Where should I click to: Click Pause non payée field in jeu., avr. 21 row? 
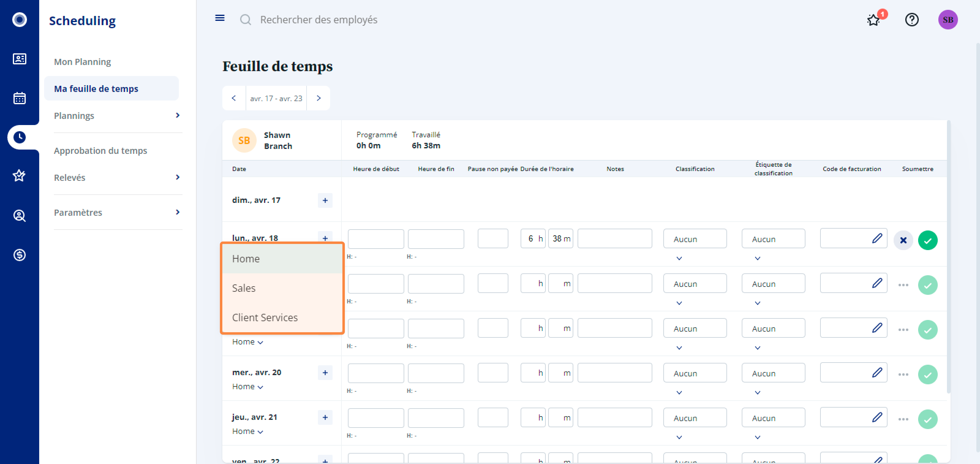tap(493, 417)
